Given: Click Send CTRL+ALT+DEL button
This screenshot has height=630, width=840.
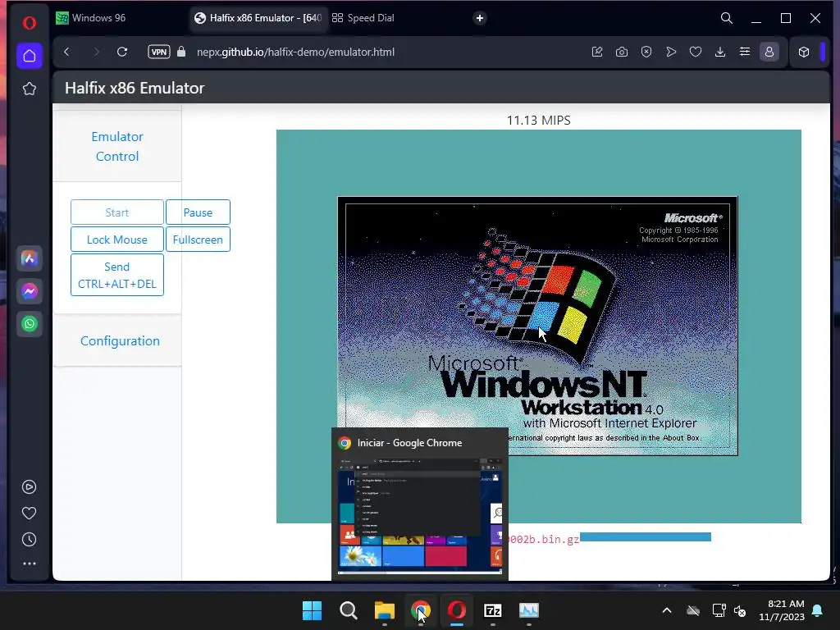Looking at the screenshot, I should [x=116, y=276].
